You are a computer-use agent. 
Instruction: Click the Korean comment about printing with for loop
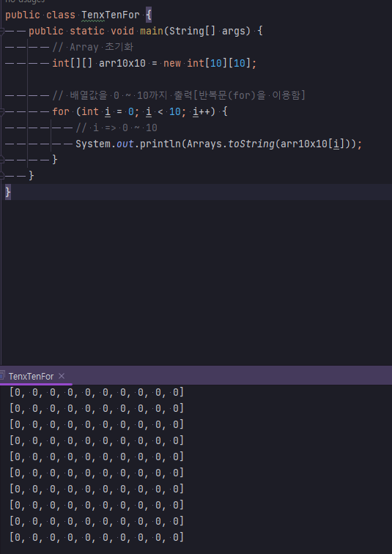pyautogui.click(x=179, y=95)
